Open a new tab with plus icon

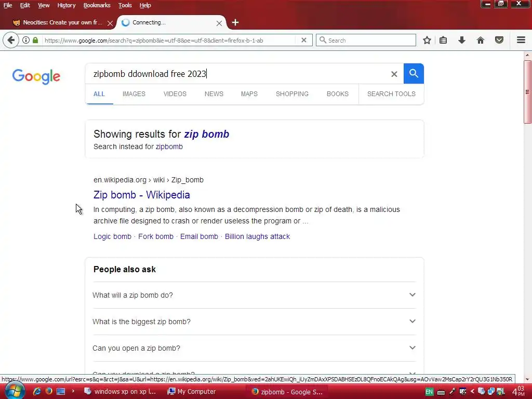(235, 22)
